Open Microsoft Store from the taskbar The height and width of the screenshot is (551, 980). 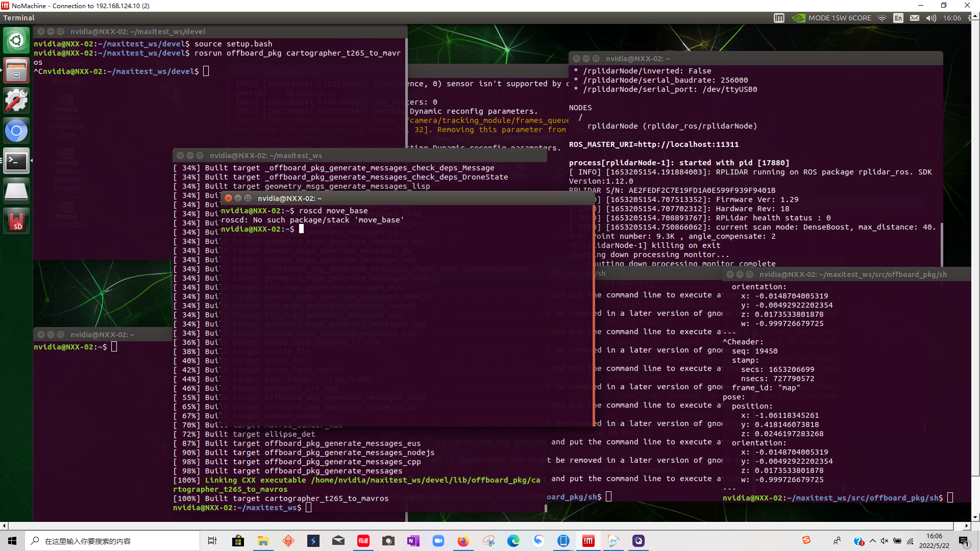tap(238, 541)
